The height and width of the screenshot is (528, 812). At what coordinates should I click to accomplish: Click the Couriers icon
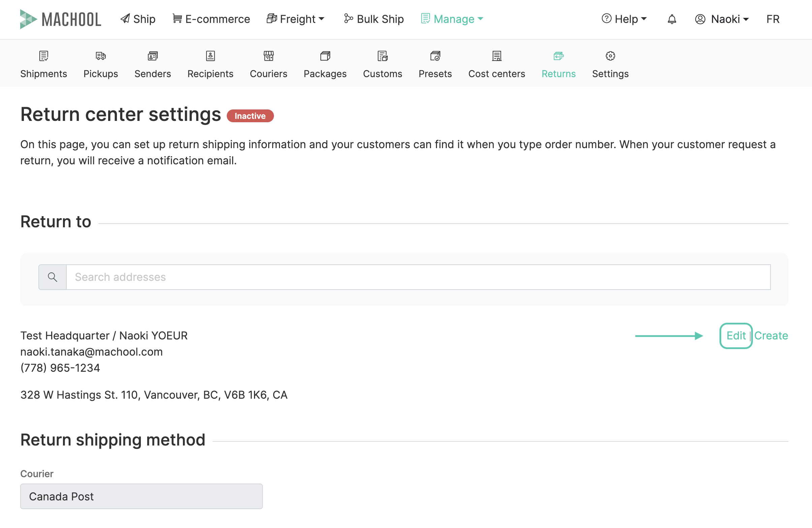click(x=269, y=56)
